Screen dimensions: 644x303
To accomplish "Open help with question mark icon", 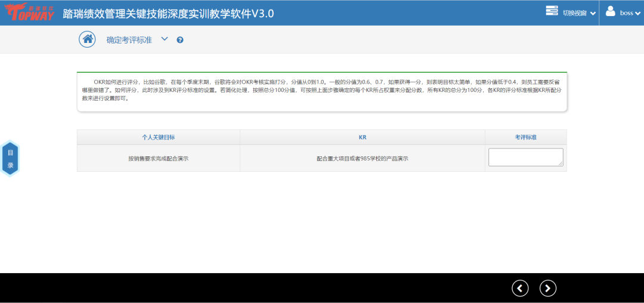I will [180, 40].
